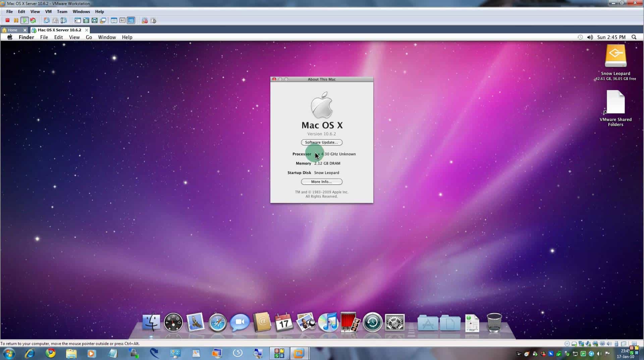Open Spotlight search from the menu bar
Image resolution: width=644 pixels, height=360 pixels.
634,37
